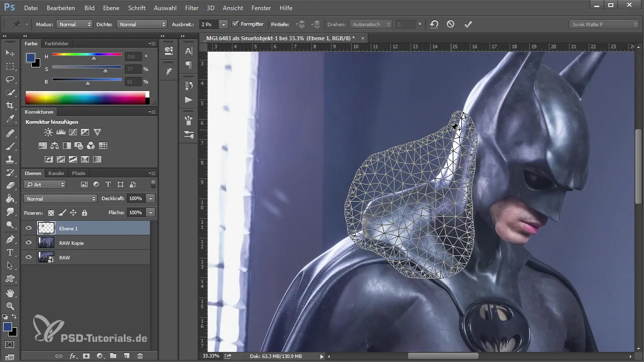644x362 pixels.
Task: Select the Crop tool
Action: pos(10,106)
